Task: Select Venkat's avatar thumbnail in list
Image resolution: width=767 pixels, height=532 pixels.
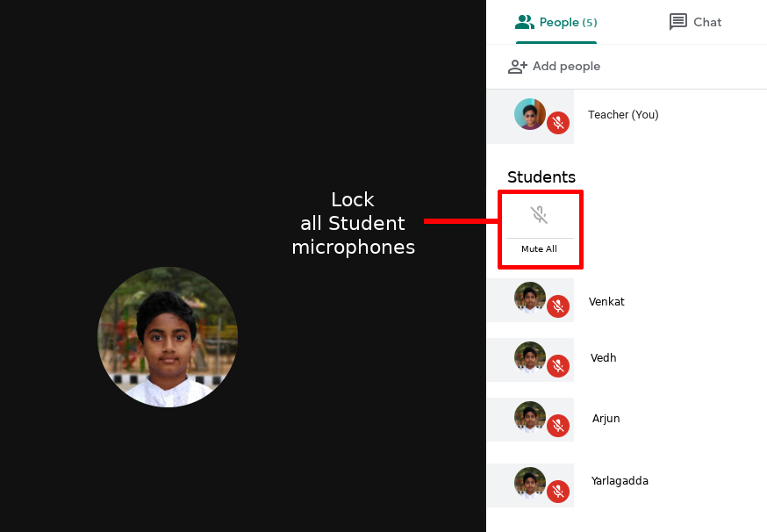Action: (530, 297)
